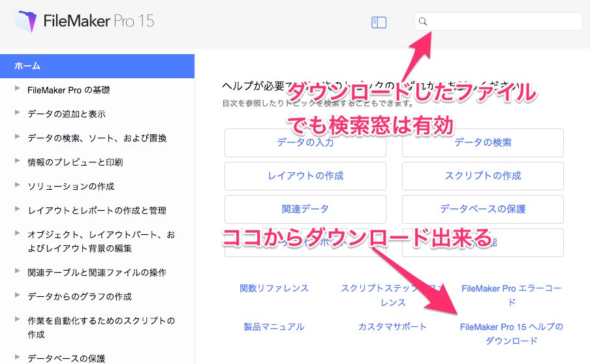Screen dimensions: 590x364
Task: Expand データベースの保護 sidebar triangle
Action: (x=17, y=357)
